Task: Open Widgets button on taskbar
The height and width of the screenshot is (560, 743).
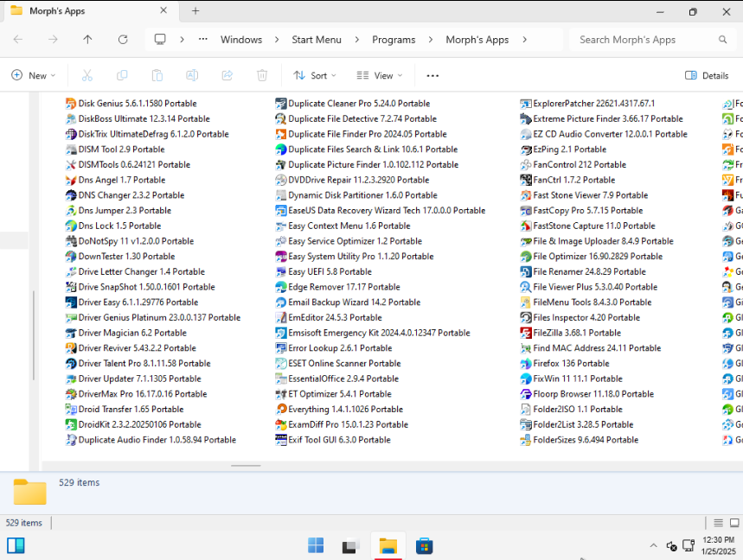Action: point(16,546)
